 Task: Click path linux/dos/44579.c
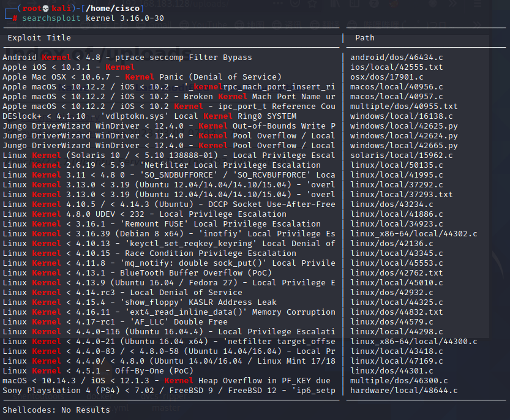point(392,322)
